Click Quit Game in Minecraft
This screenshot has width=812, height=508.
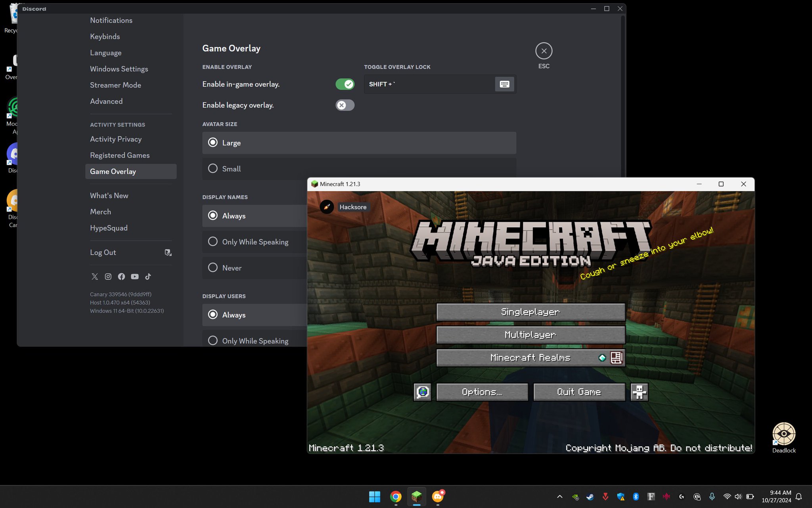(579, 392)
